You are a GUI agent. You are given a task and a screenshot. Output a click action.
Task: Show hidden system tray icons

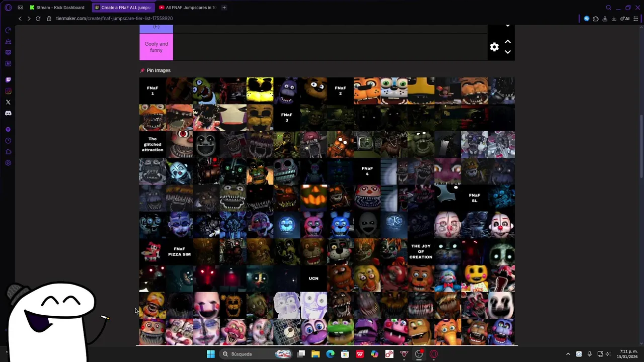[568, 354]
